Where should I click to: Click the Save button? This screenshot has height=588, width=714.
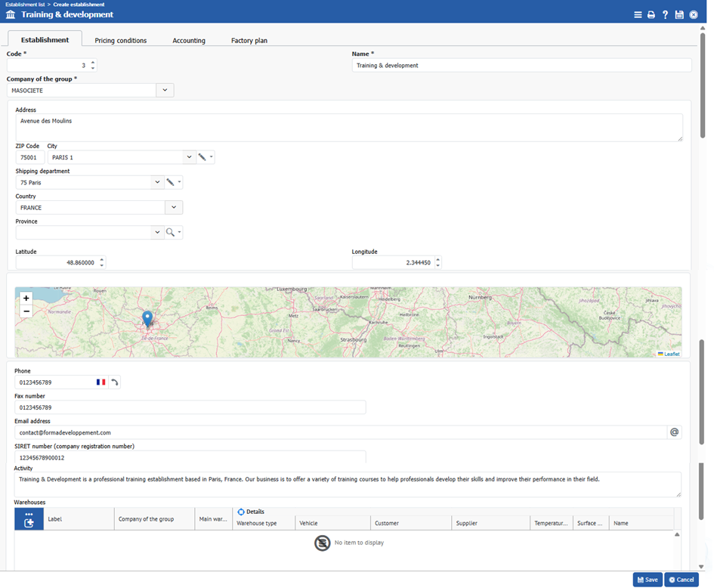click(x=648, y=580)
